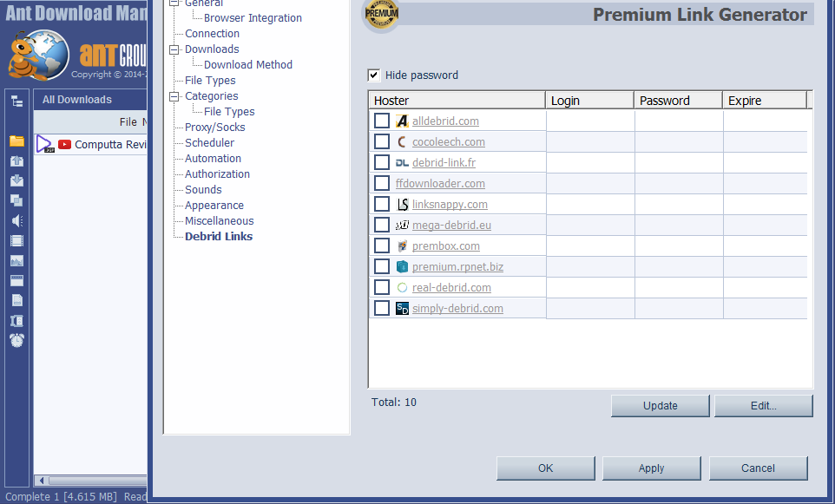Open the real-debrid.com link
This screenshot has height=504, width=835.
(451, 288)
